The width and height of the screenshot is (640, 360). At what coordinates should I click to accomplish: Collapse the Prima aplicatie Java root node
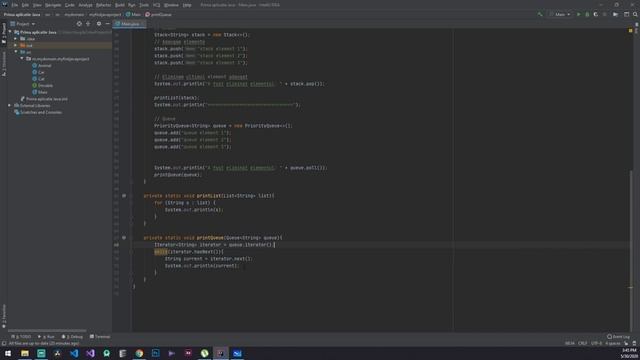click(10, 32)
